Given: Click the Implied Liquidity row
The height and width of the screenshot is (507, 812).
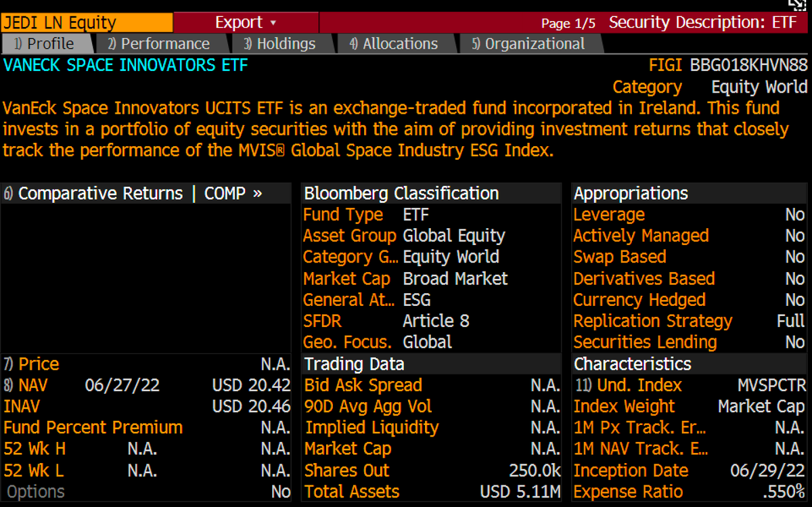Looking at the screenshot, I should point(431,428).
